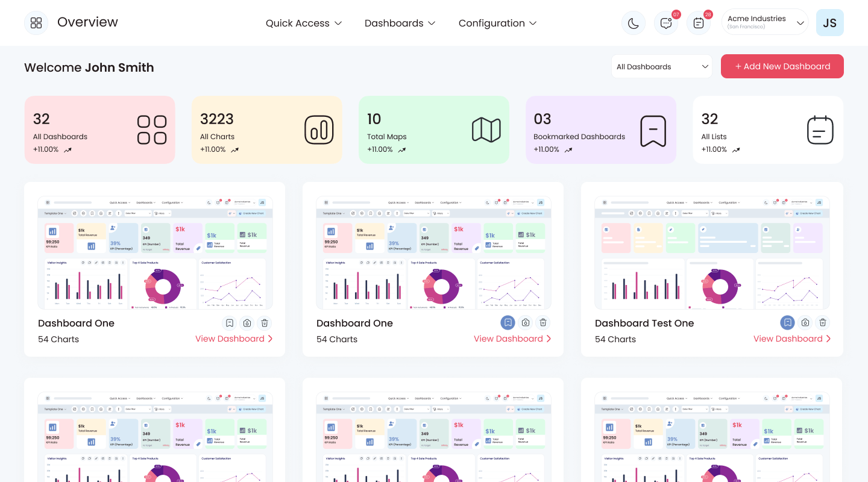Open the Dashboard Test One preview thumbnail
Image resolution: width=868 pixels, height=482 pixels.
pos(712,253)
